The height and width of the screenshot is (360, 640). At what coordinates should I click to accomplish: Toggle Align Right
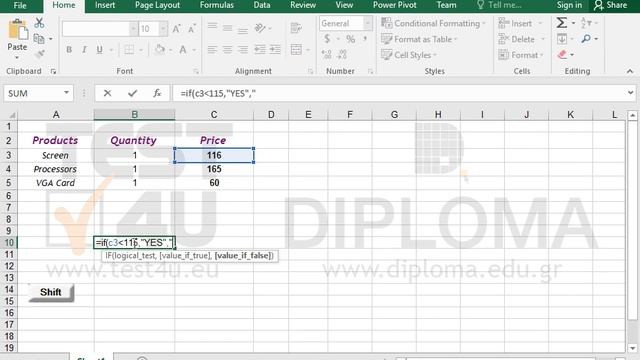point(242,50)
